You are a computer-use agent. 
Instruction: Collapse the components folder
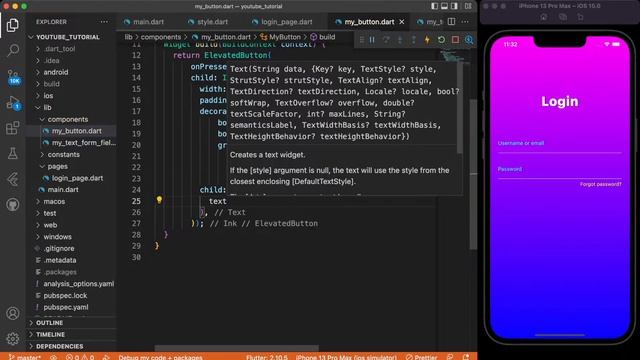click(68, 119)
